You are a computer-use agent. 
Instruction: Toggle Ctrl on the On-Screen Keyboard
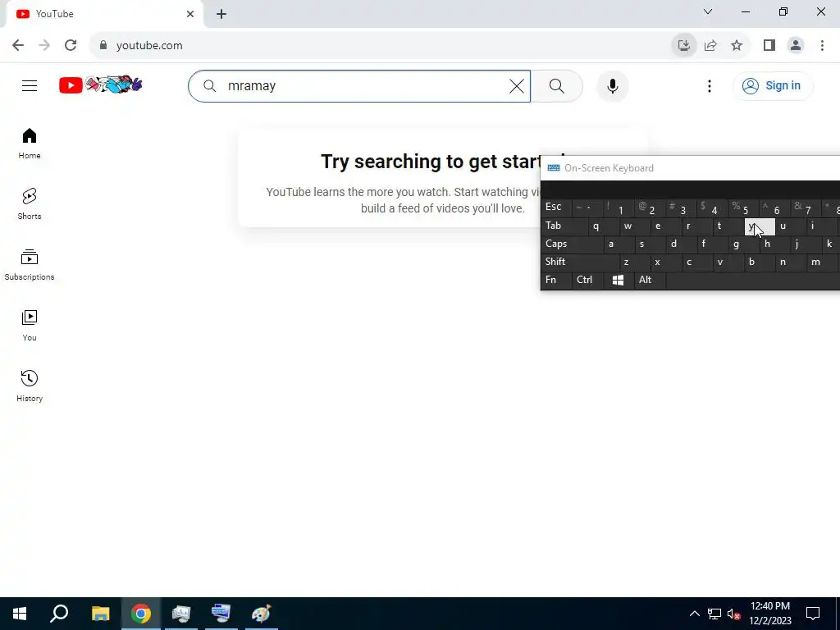587,281
